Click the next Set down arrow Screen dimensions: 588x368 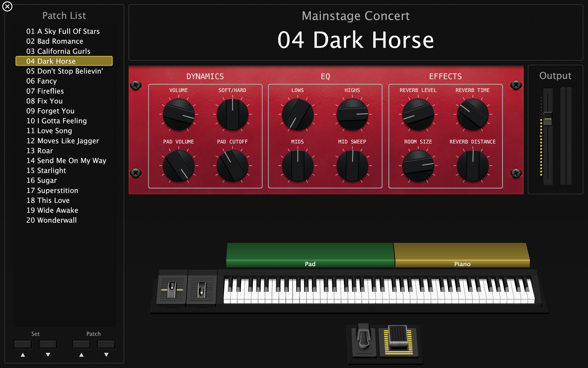pyautogui.click(x=48, y=344)
